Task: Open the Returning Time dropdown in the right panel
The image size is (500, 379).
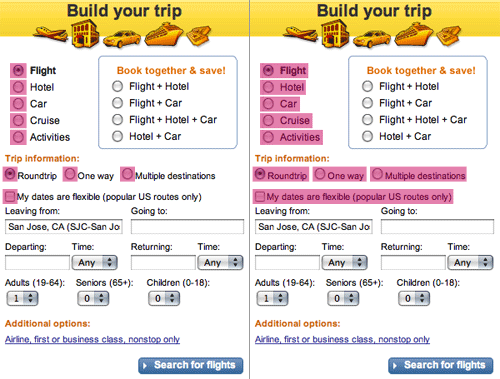Action: tap(470, 263)
